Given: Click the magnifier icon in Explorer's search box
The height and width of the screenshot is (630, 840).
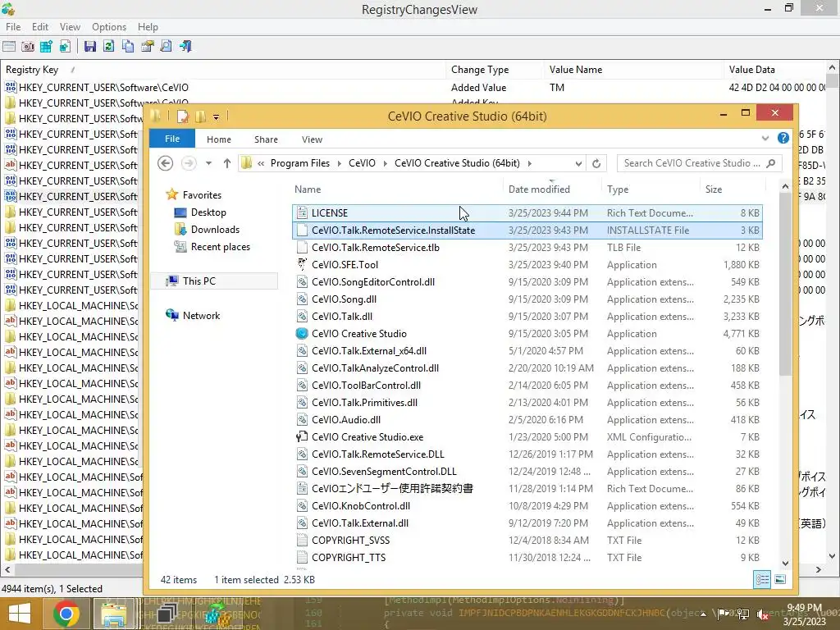Looking at the screenshot, I should 771,163.
